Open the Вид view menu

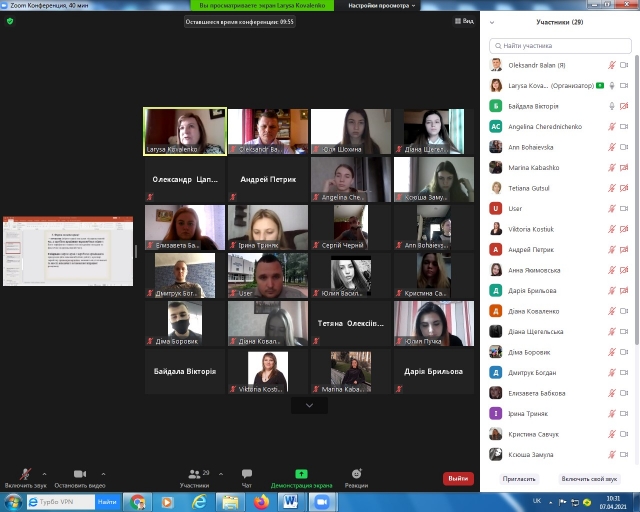[x=464, y=21]
